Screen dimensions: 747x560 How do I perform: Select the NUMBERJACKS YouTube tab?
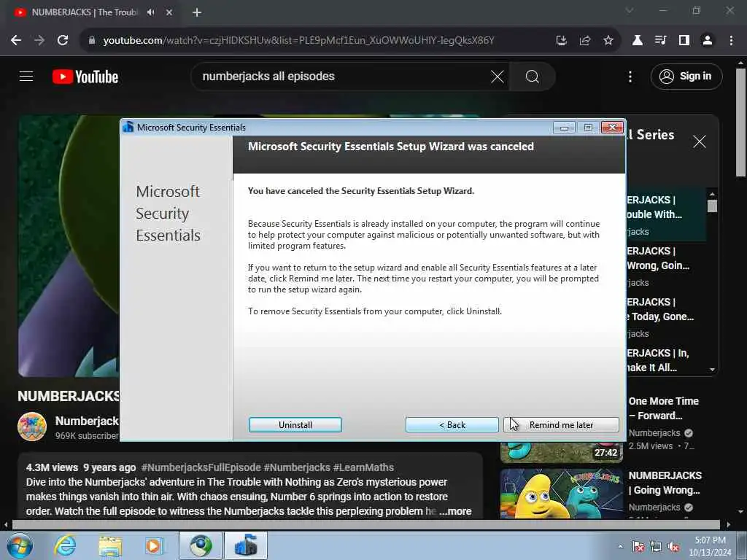(x=83, y=12)
